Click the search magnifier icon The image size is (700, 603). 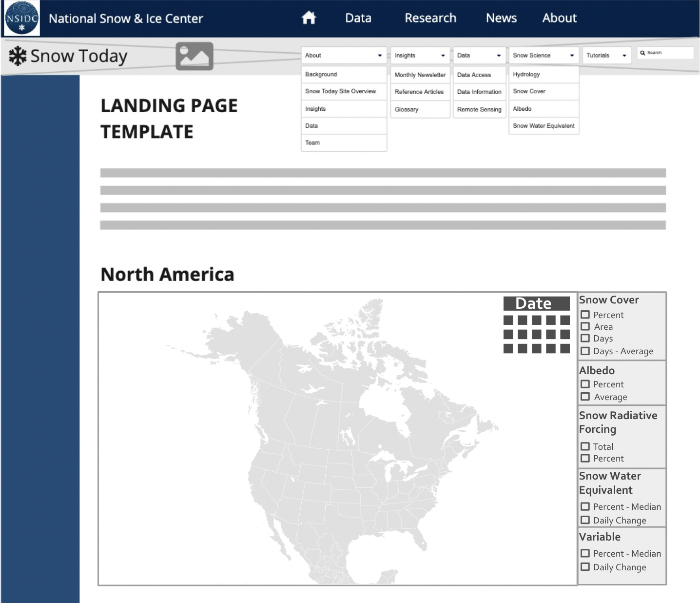click(643, 53)
